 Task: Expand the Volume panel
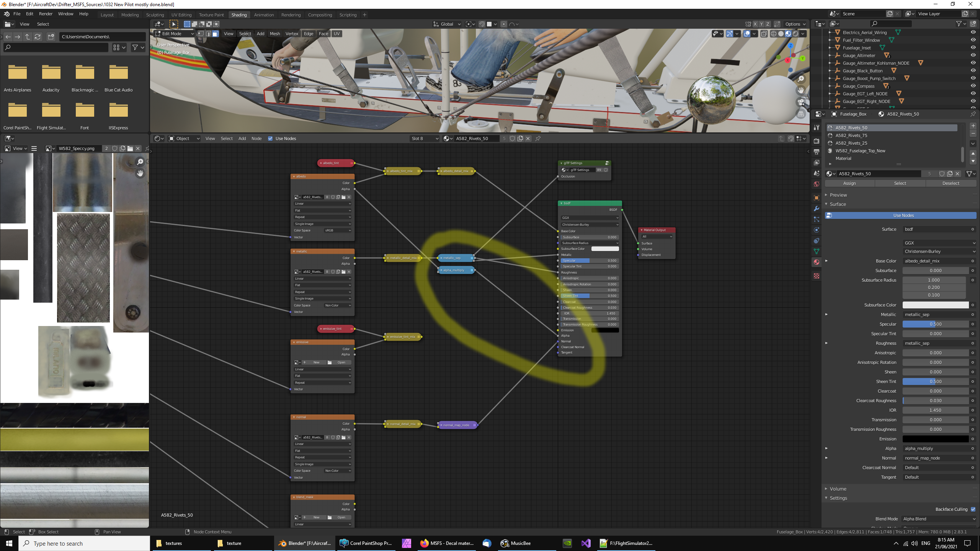838,489
